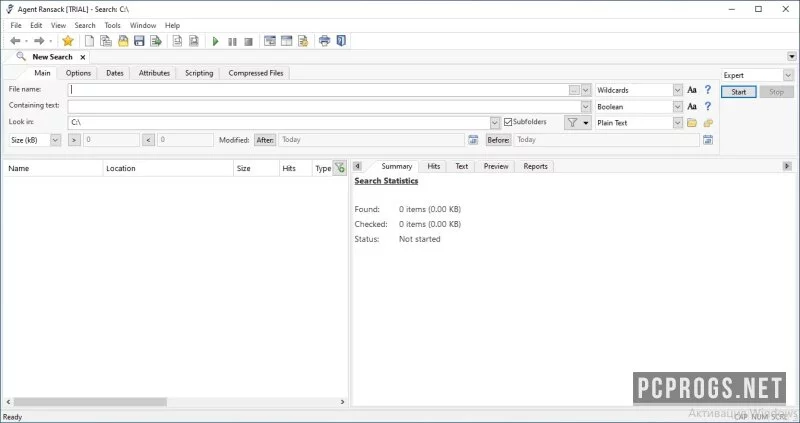The height and width of the screenshot is (423, 800).
Task: Save the search with the floppy disk icon
Action: 139,41
